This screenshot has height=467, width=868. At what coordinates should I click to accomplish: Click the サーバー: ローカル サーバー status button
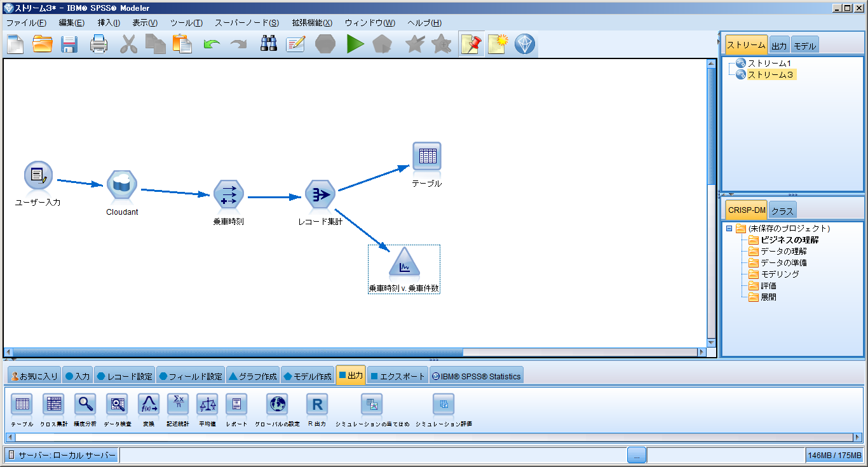point(62,455)
